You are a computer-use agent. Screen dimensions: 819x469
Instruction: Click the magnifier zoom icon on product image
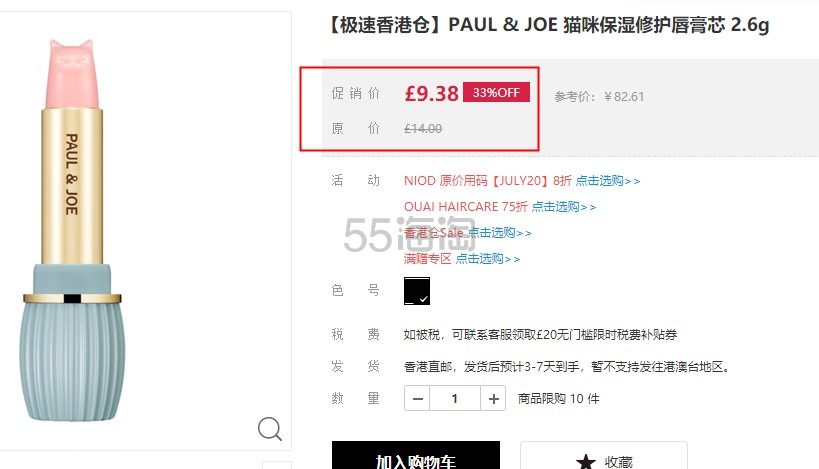[x=270, y=429]
